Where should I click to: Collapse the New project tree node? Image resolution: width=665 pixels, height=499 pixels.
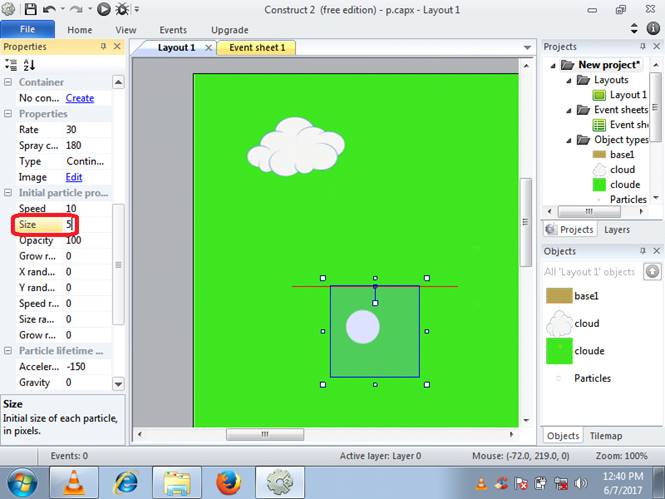(553, 65)
